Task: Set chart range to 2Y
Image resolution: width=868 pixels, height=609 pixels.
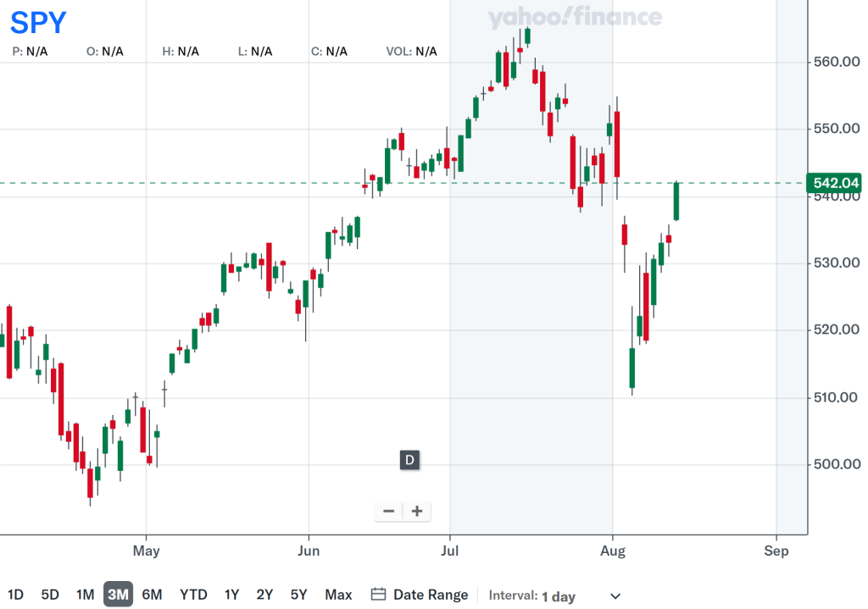Action: pyautogui.click(x=264, y=595)
